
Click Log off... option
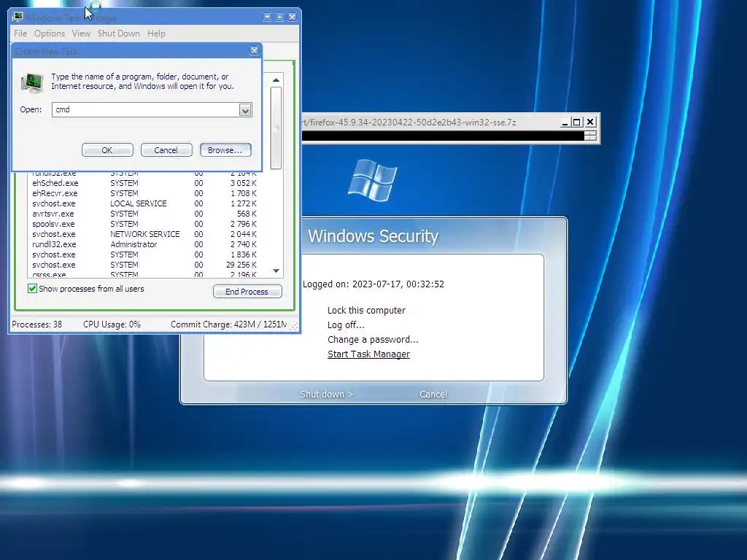click(346, 324)
